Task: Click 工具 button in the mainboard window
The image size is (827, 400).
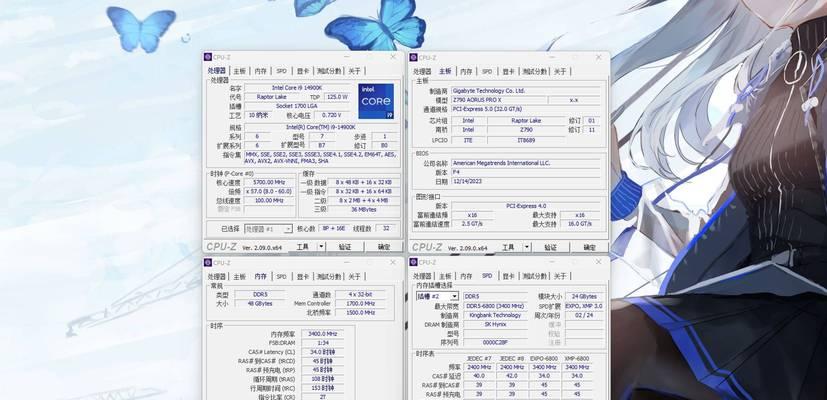Action: pos(508,247)
